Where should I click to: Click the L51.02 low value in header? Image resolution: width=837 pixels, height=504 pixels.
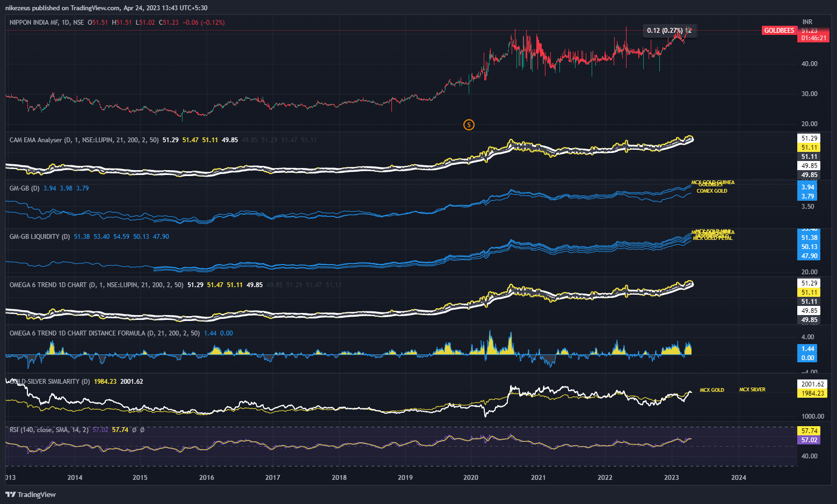tap(145, 23)
